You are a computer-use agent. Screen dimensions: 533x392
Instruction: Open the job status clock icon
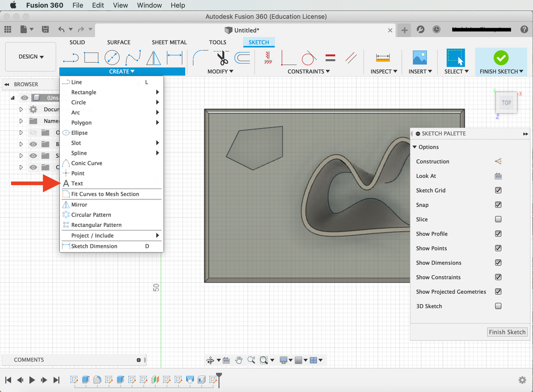(x=437, y=30)
